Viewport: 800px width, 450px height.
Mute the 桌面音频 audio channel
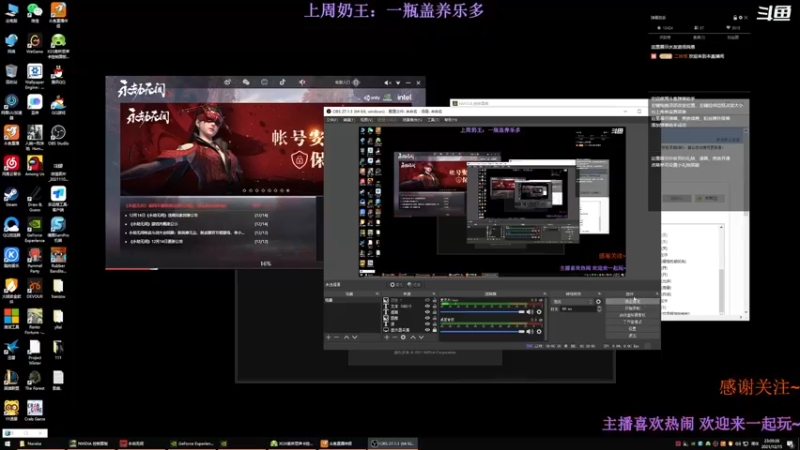pyautogui.click(x=530, y=332)
